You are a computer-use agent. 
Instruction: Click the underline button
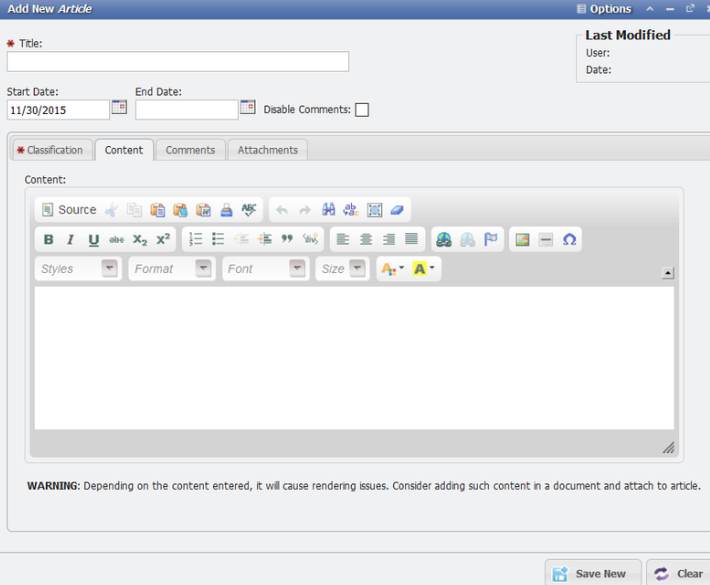93,240
